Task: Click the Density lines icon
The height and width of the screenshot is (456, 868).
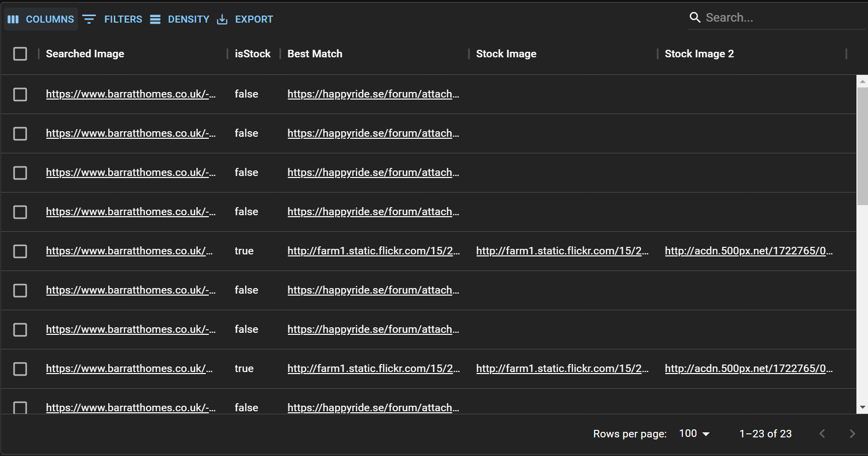Action: coord(155,19)
